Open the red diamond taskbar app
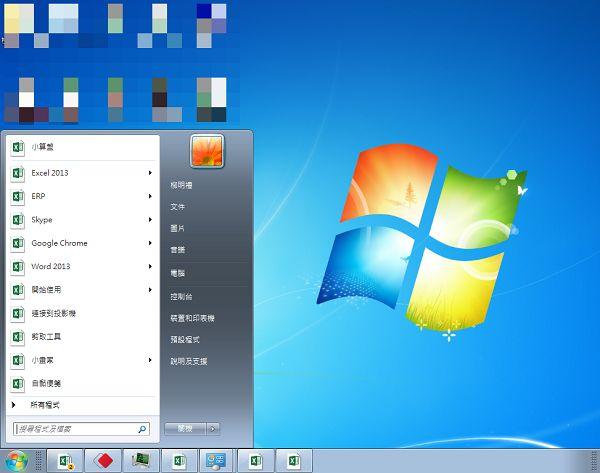 (103, 461)
